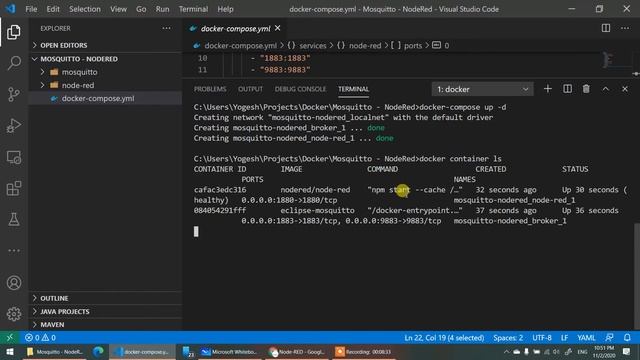This screenshot has height=360, width=640.
Task: Open the Accounts icon
Action: coord(14,282)
